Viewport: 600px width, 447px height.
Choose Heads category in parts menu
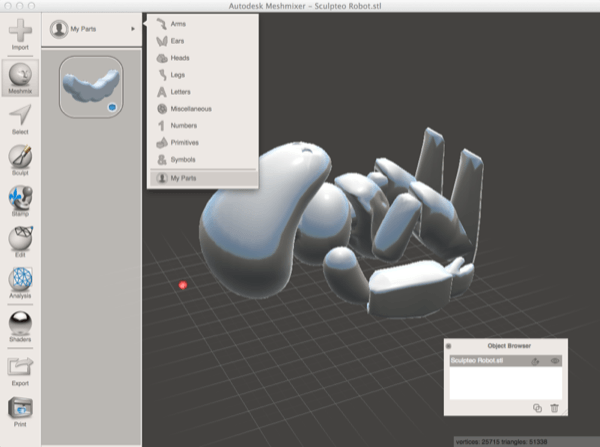(x=203, y=58)
